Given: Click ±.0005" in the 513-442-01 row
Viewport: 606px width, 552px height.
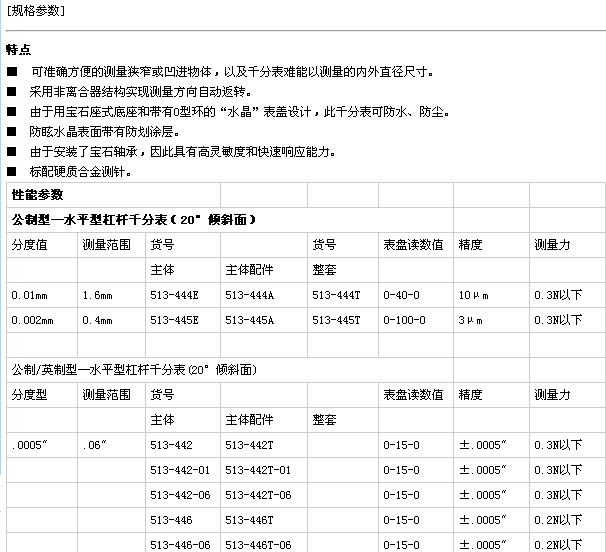Looking at the screenshot, I should [482, 470].
